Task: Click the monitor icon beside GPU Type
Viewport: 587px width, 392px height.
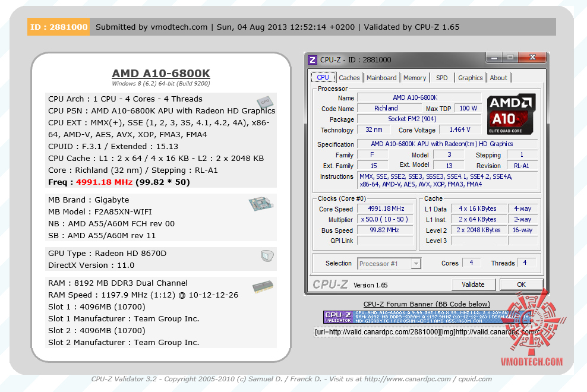Action: coord(267,256)
